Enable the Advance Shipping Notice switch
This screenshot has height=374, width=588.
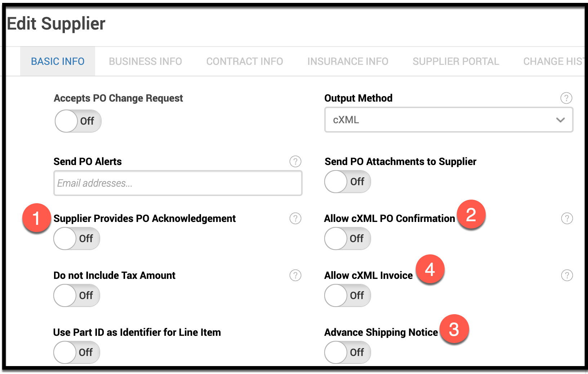(x=347, y=352)
